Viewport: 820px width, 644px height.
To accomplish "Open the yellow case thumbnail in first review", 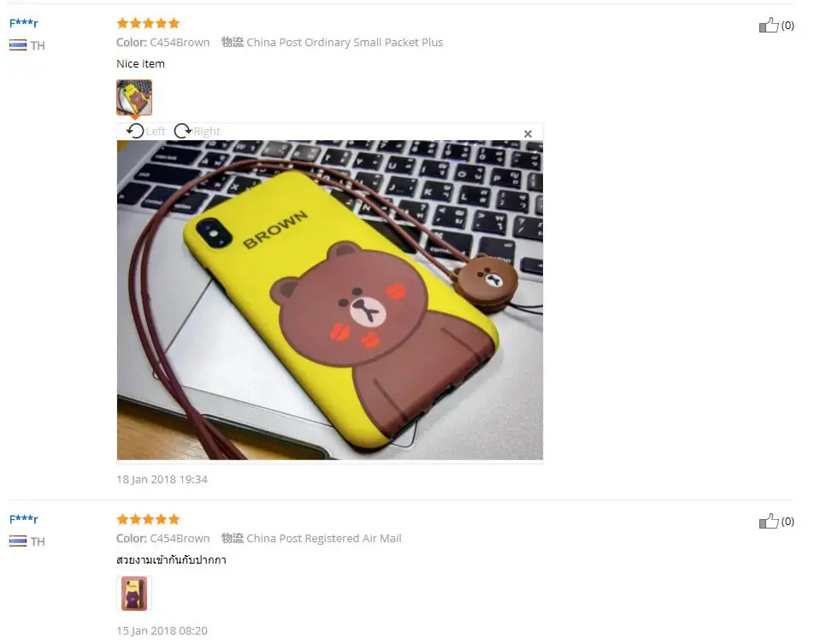I will coord(134,97).
